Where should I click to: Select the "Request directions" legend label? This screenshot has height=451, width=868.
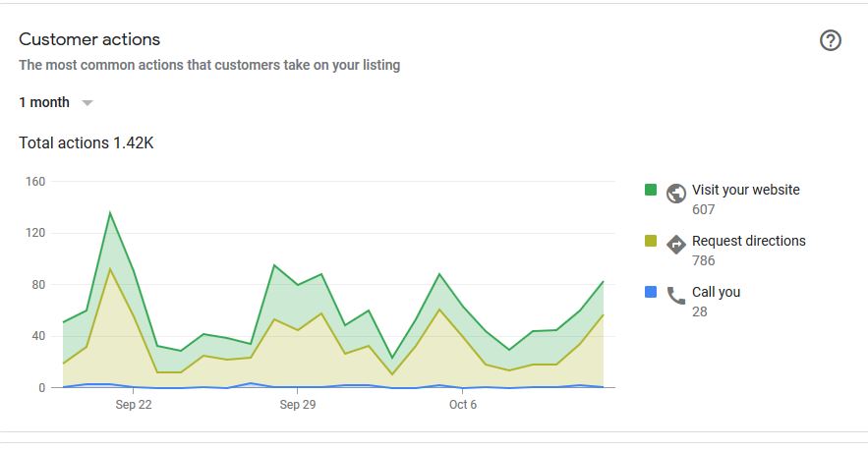(x=748, y=241)
